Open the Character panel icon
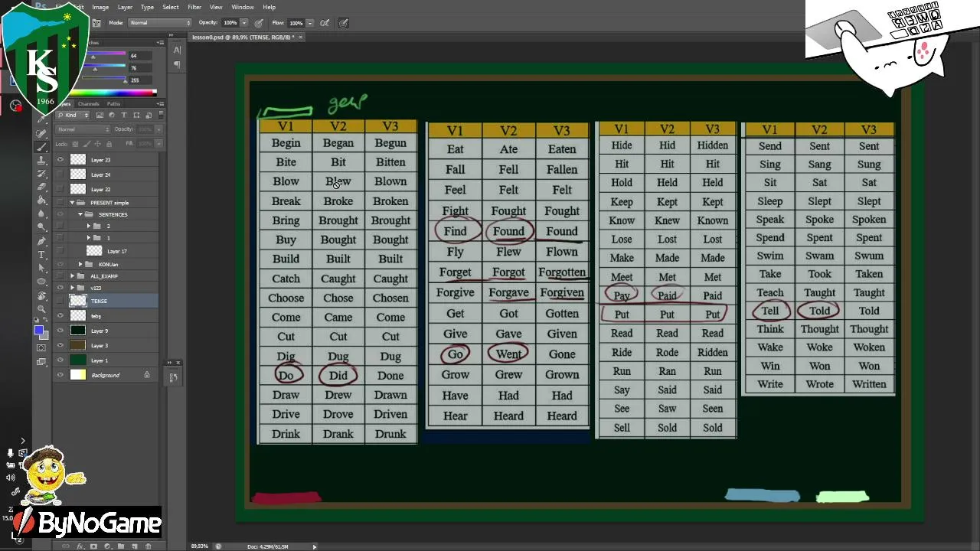The width and height of the screenshot is (980, 551). (177, 51)
